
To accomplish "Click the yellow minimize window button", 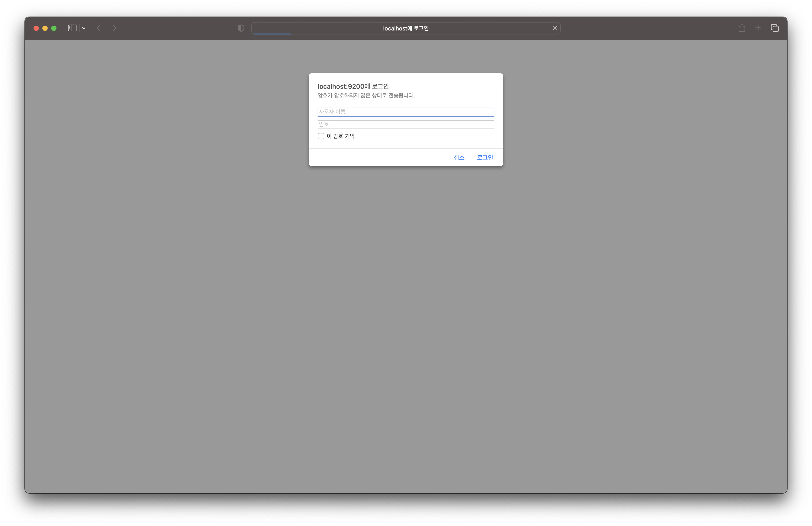I will 45,28.
